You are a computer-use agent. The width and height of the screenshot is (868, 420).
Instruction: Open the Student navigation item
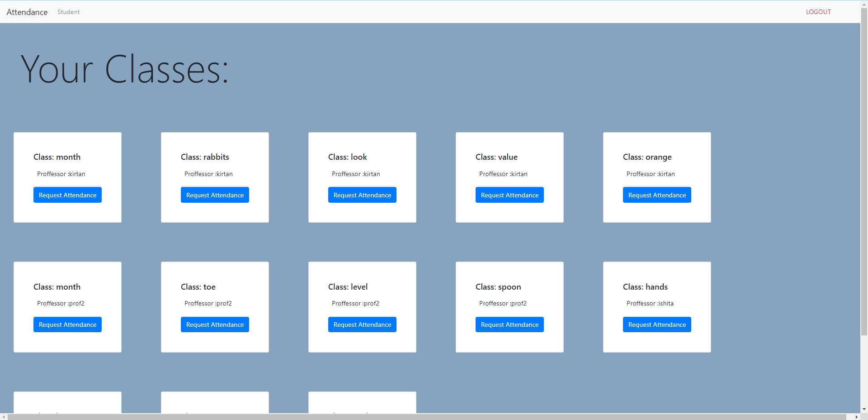click(68, 12)
